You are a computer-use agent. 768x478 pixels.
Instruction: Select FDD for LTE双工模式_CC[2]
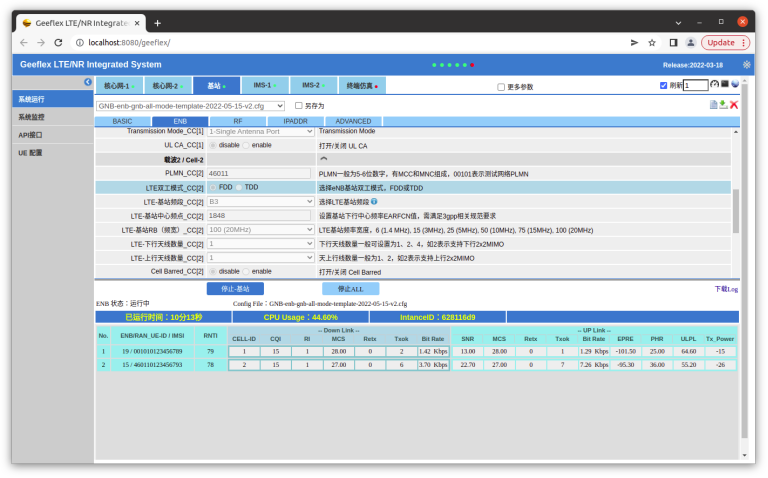point(213,188)
